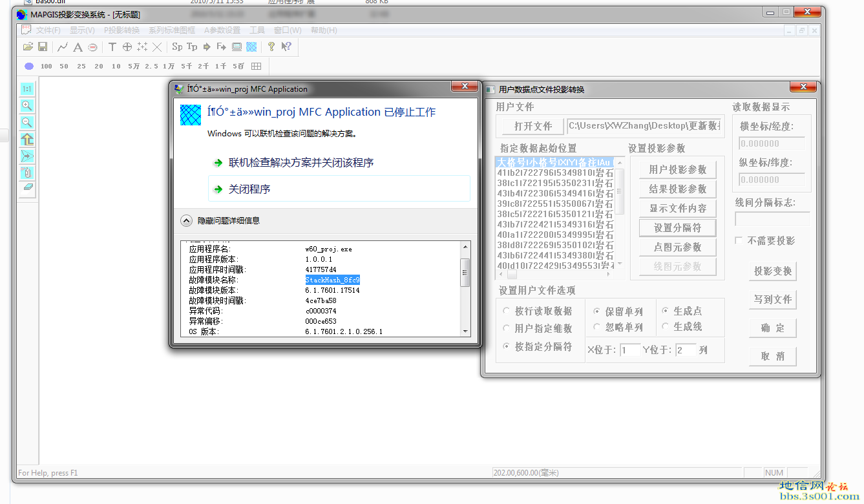864x504 pixels.
Task: Click the spray can icon in the left toolbar
Action: coord(27,173)
